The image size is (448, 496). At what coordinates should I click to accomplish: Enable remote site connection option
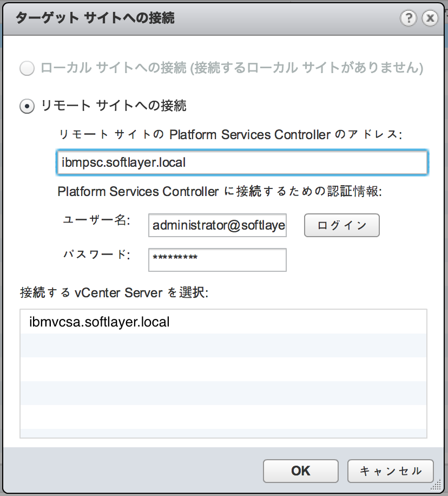[27, 106]
